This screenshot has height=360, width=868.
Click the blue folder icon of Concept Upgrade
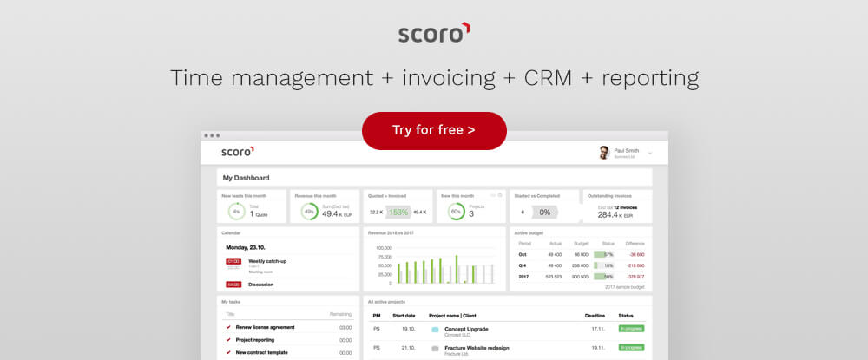click(435, 330)
